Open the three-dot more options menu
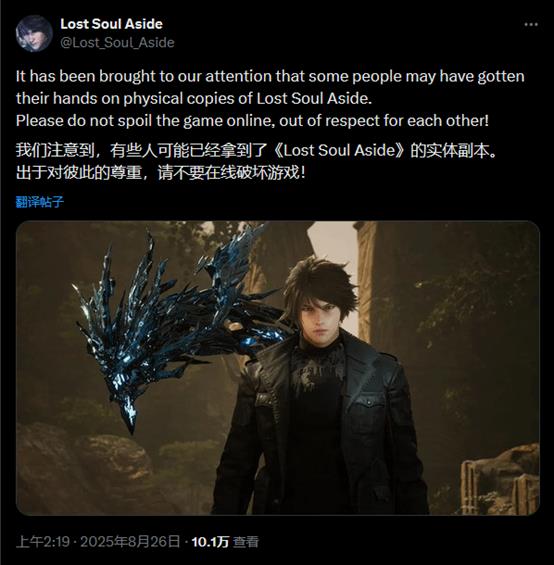 tap(531, 25)
